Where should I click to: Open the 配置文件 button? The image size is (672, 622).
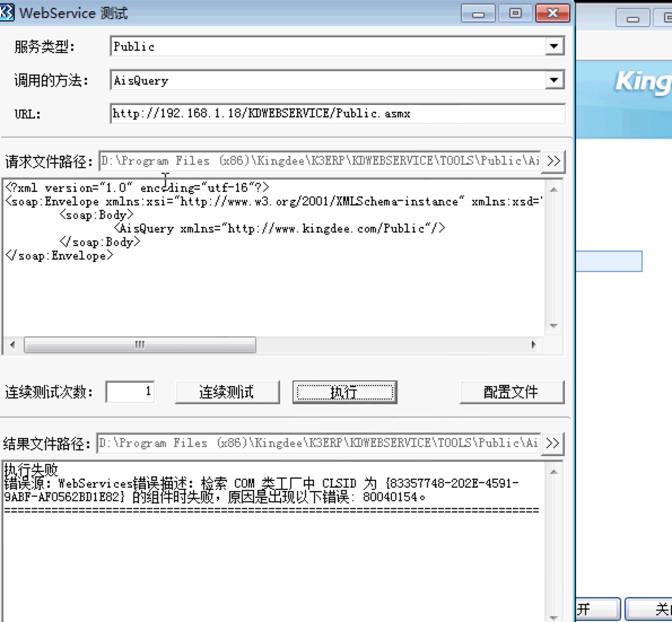[x=512, y=392]
